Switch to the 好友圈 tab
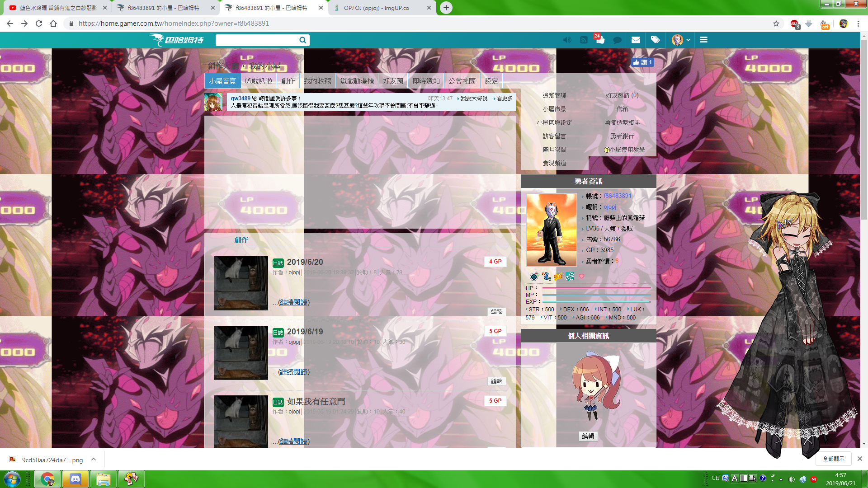Screen dimensions: 868x488 click(393, 81)
